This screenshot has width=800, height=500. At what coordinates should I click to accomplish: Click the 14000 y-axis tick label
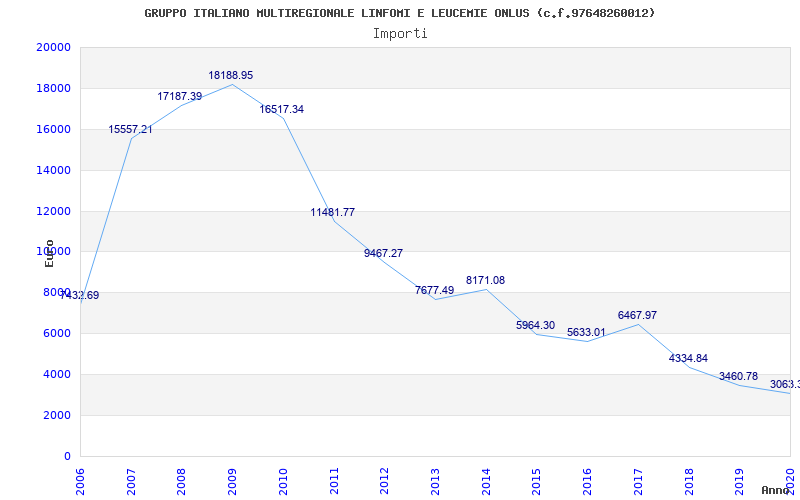coord(54,170)
